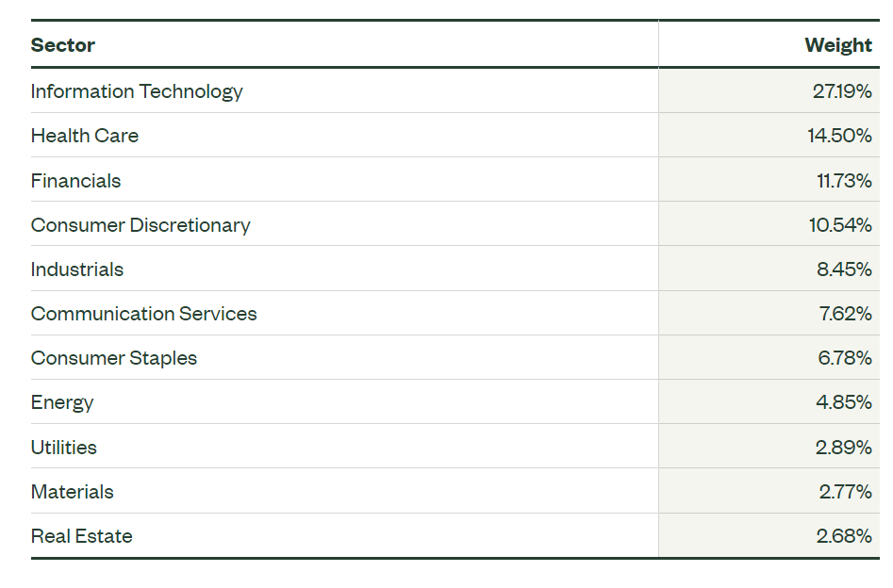The width and height of the screenshot is (893, 588).
Task: Select the 10.54% weight value
Action: [x=840, y=225]
